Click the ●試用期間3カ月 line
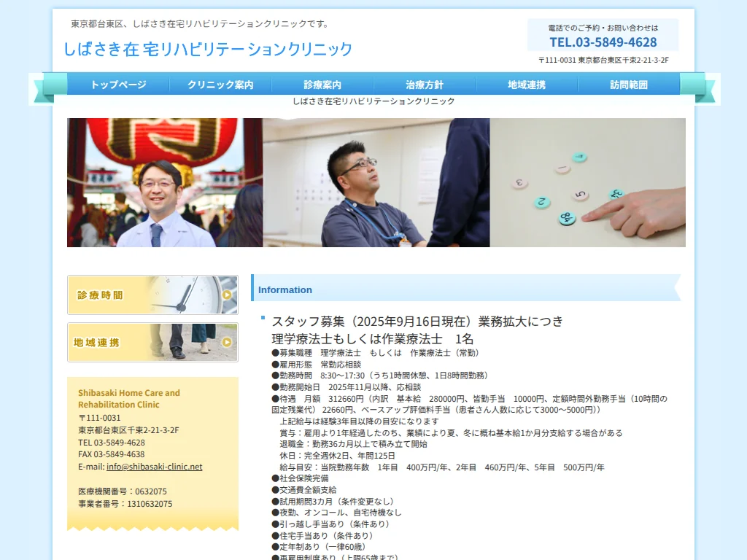This screenshot has height=560, width=747. (333, 502)
